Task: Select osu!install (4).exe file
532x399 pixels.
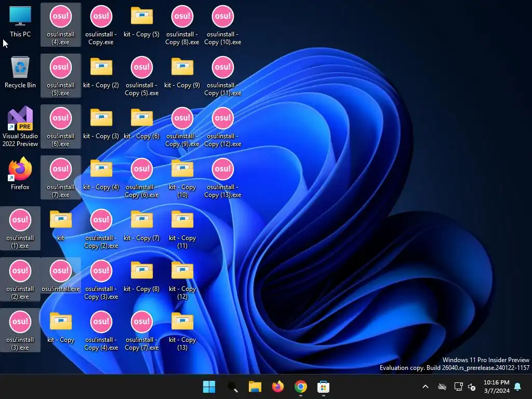Action: click(61, 25)
